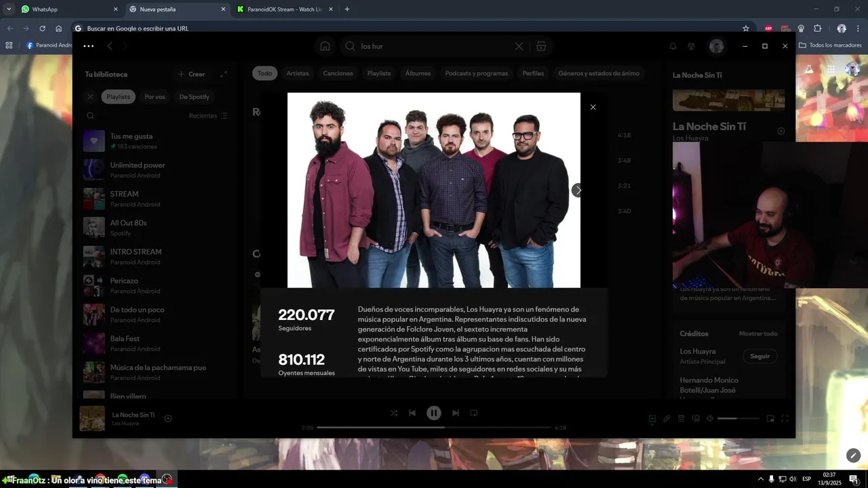Click AdBlock Plus extension in Chrome
Screen dimensions: 868x488
[769, 28]
